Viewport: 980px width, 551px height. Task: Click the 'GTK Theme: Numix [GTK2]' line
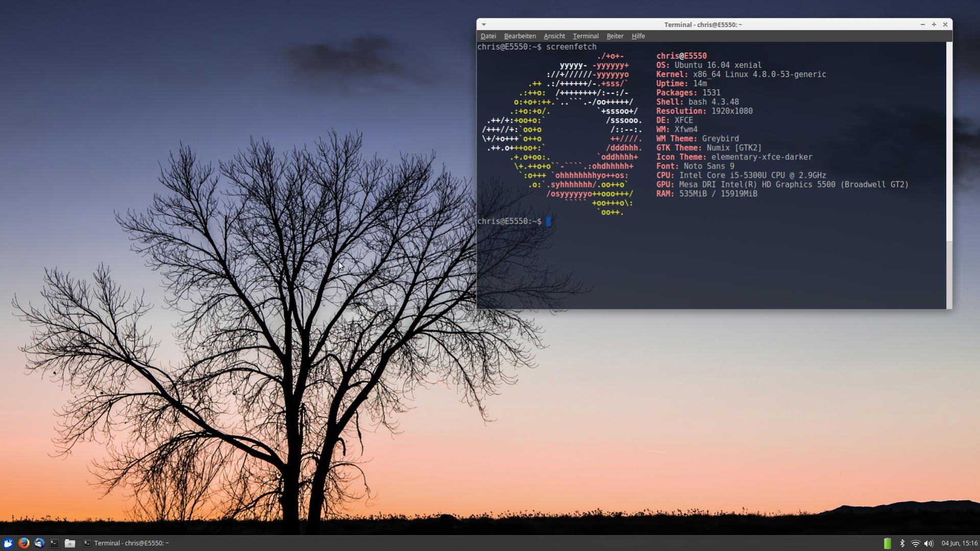click(x=709, y=148)
